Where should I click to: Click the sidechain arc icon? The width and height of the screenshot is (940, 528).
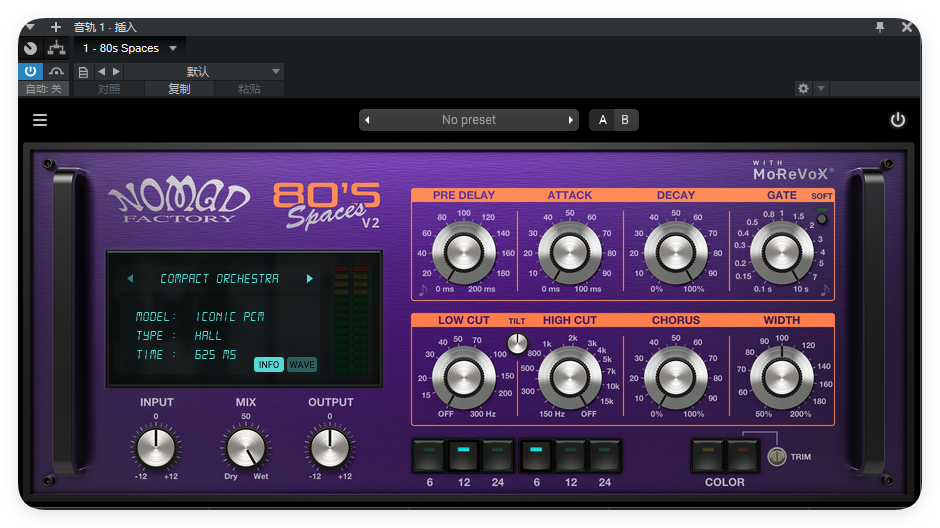pyautogui.click(x=56, y=71)
